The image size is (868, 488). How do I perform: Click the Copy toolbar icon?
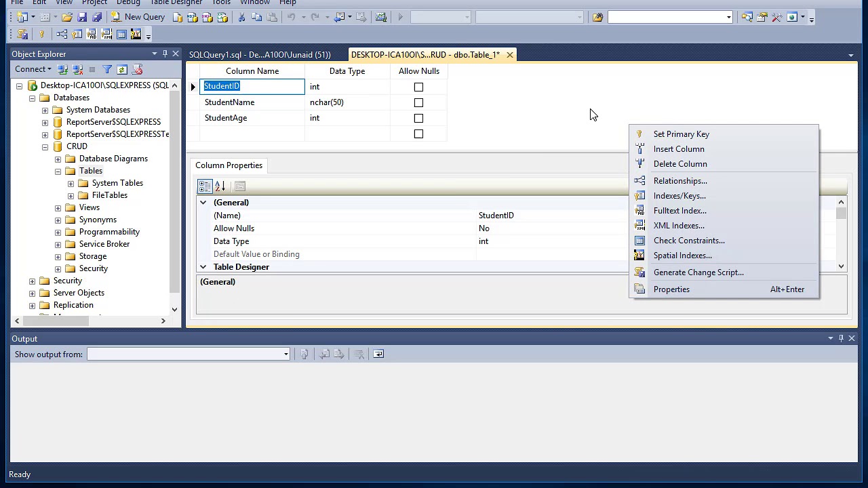point(256,17)
